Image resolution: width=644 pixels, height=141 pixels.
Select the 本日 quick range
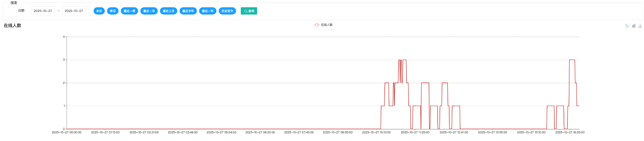[x=99, y=11]
